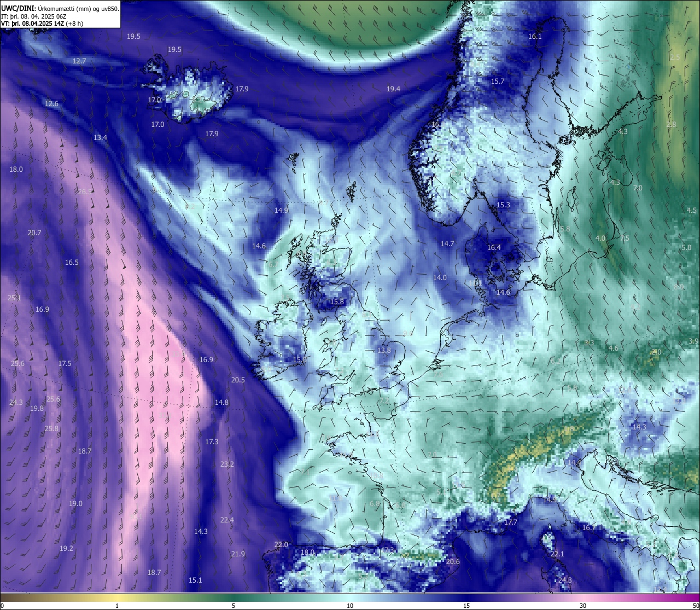Click the VT 14Z (+8 h) valid time line

click(x=42, y=24)
